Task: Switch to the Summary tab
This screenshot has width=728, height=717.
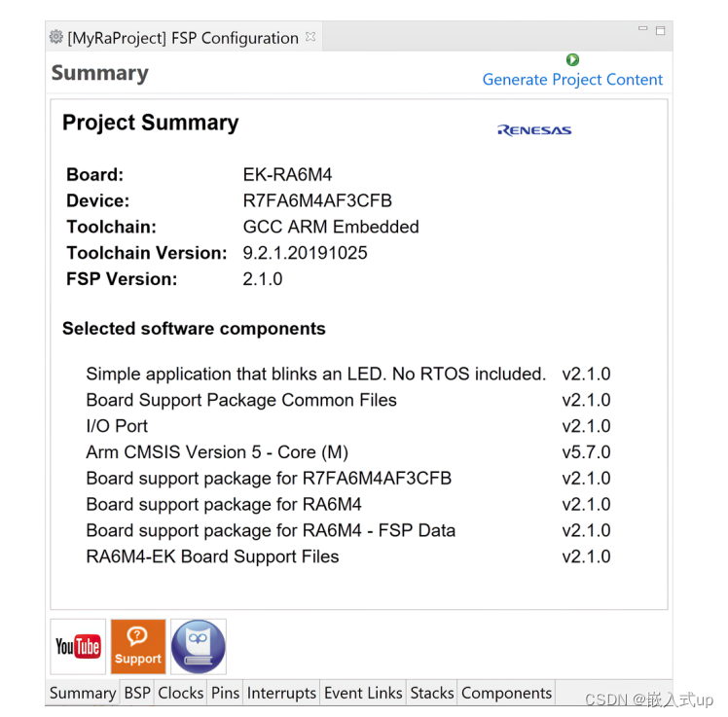Action: 83,693
